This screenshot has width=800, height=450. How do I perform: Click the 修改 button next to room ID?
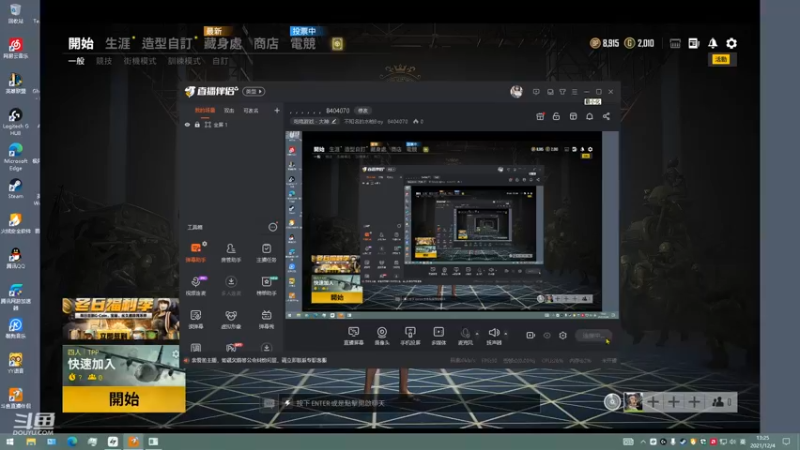[x=363, y=110]
